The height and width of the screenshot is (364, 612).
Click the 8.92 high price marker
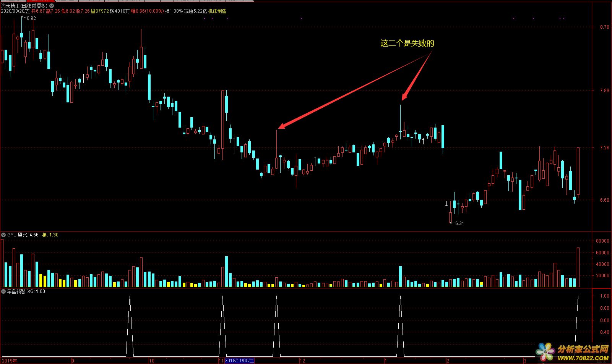31,18
